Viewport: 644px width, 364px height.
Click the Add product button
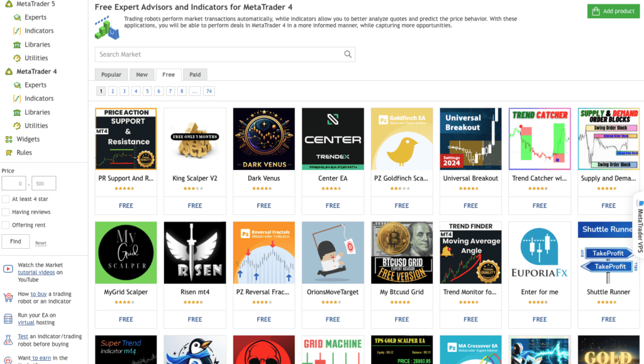point(613,11)
